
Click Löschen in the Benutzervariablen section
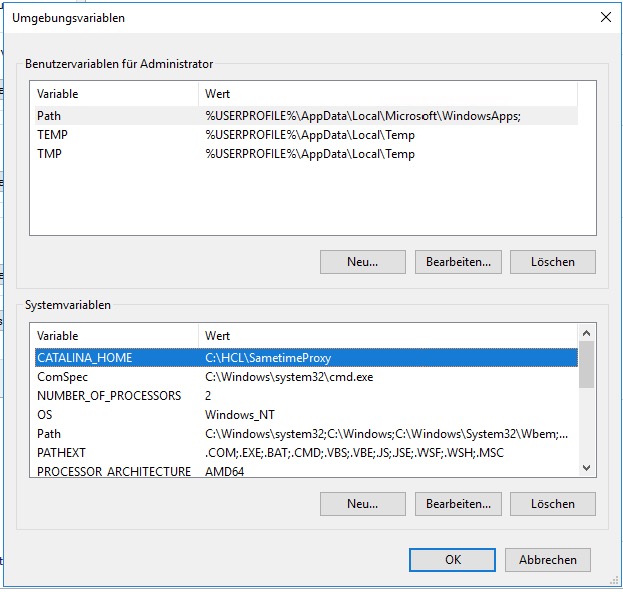pyautogui.click(x=552, y=262)
